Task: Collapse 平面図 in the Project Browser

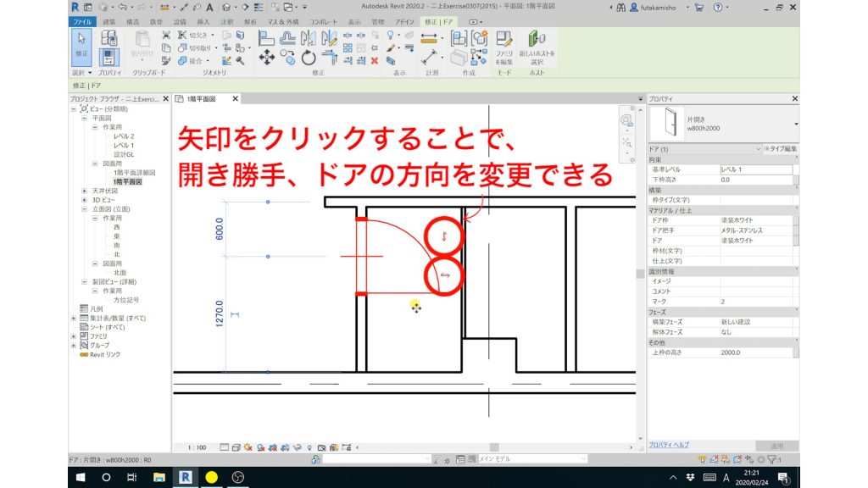Action: click(84, 118)
